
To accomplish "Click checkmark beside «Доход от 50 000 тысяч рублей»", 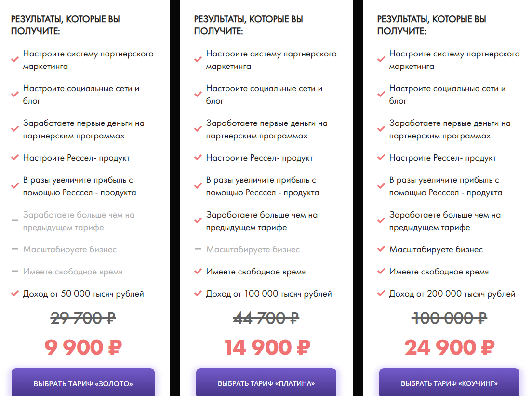I will [x=15, y=293].
